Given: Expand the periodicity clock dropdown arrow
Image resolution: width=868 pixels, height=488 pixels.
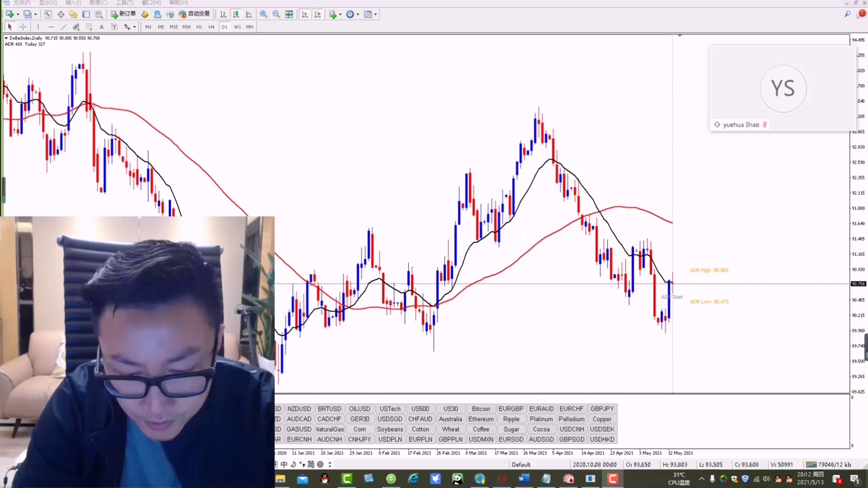Looking at the screenshot, I should pyautogui.click(x=358, y=14).
